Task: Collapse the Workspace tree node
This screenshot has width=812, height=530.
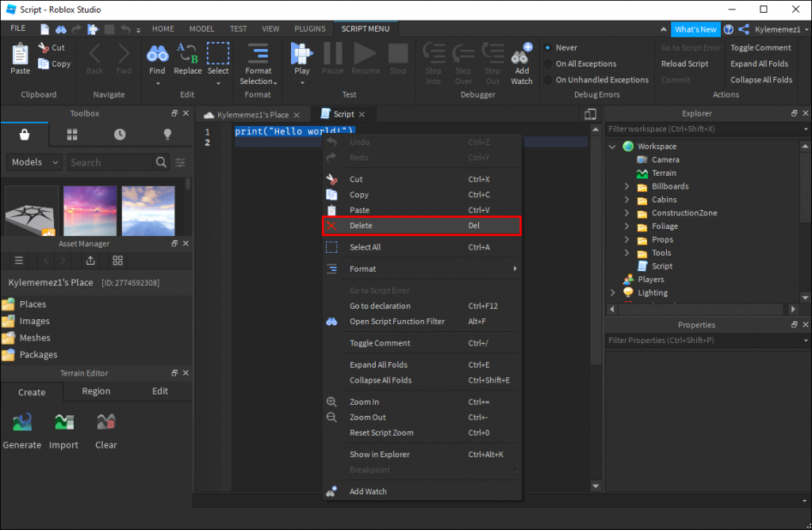Action: [612, 147]
